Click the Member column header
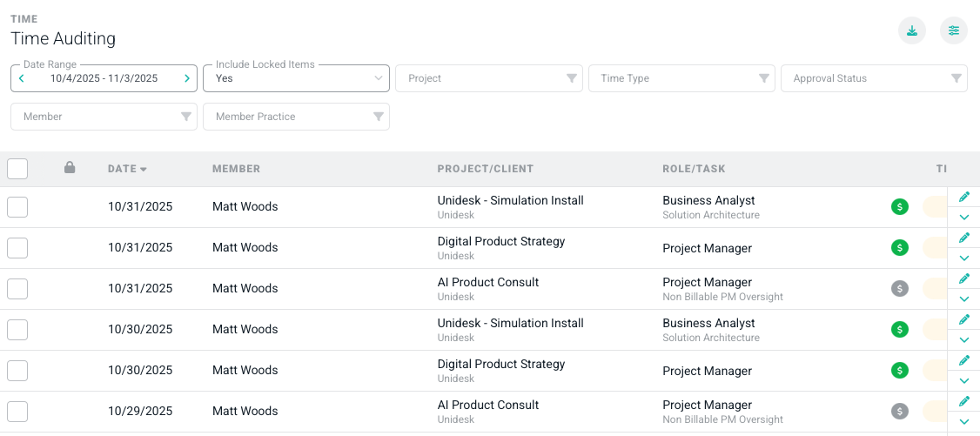 pyautogui.click(x=236, y=169)
